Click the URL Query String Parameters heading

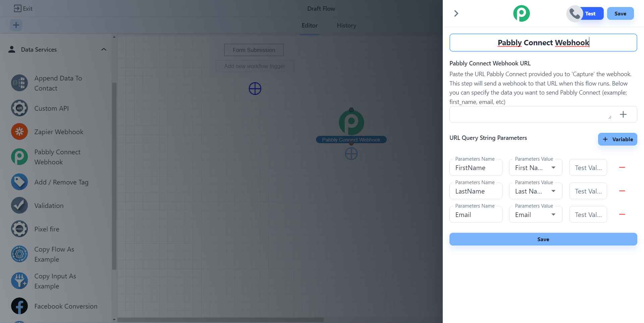click(488, 138)
